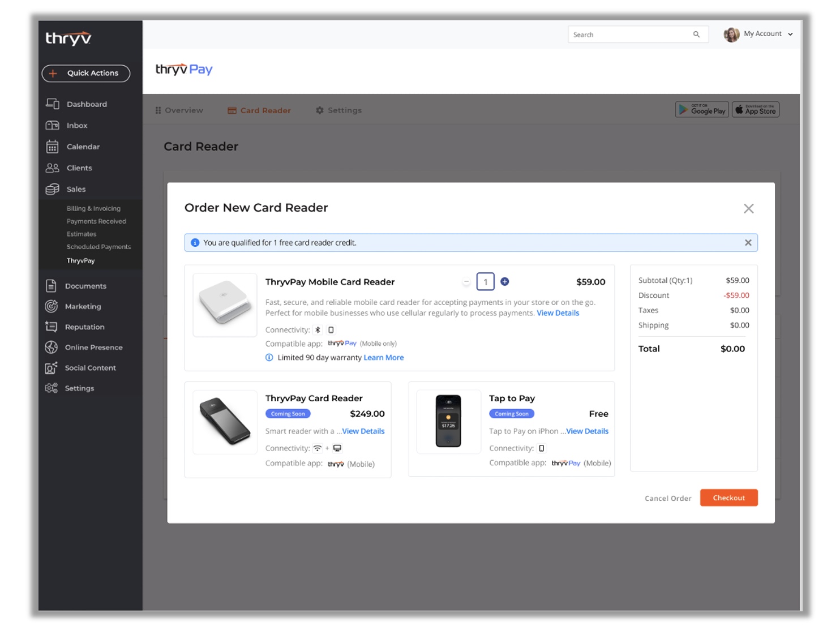Open View Details for Tap to Pay
Screen dimensions: 840x643
587,431
